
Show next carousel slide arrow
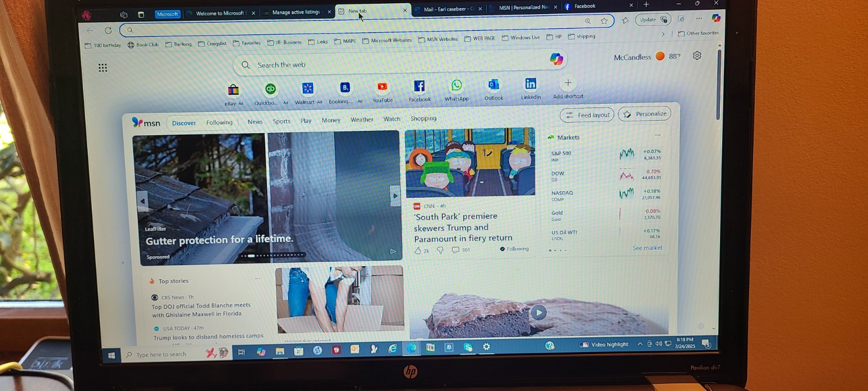[x=395, y=196]
